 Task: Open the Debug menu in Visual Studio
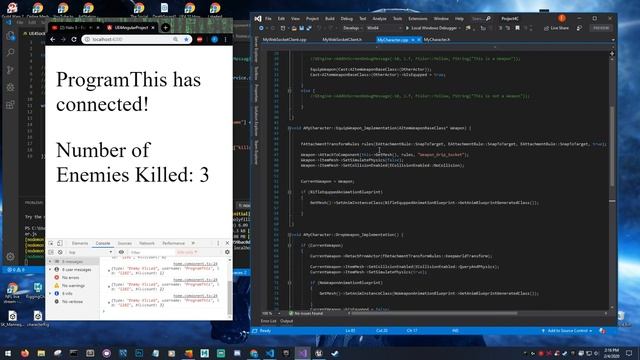click(x=347, y=19)
